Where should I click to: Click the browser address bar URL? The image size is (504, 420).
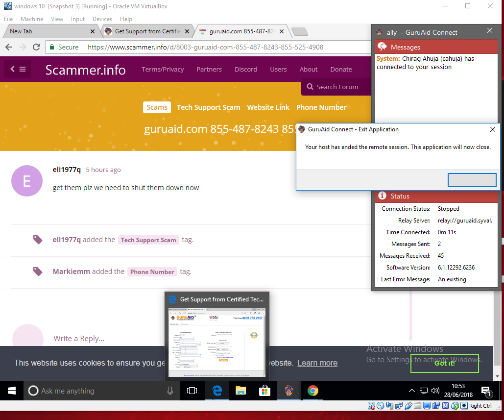click(205, 47)
